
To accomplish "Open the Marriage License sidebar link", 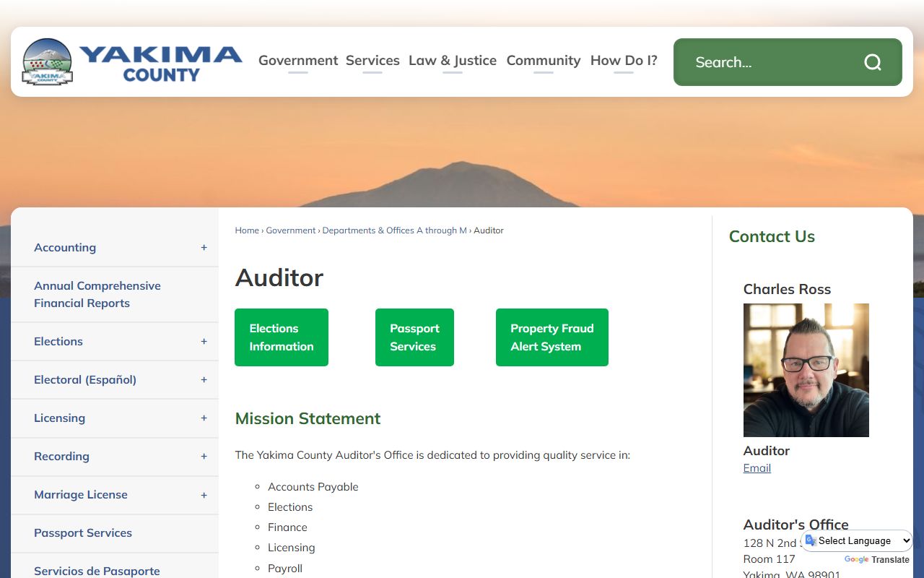I will coord(81,495).
